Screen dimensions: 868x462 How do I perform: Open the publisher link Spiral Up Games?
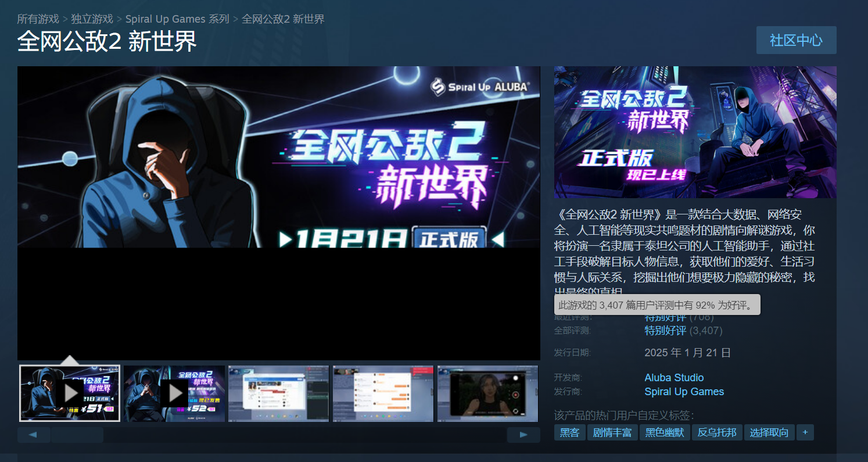coord(684,392)
